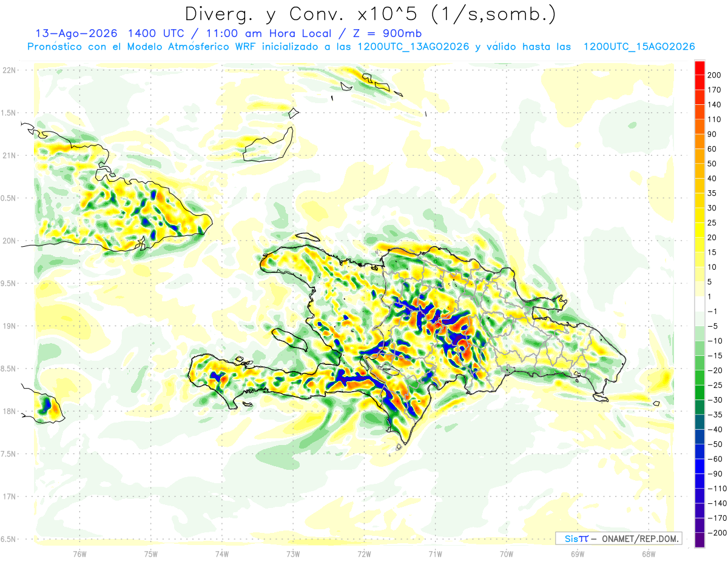The width and height of the screenshot is (728, 562).
Task: Pick the white swatch between 1 and -1
Action: (699, 304)
